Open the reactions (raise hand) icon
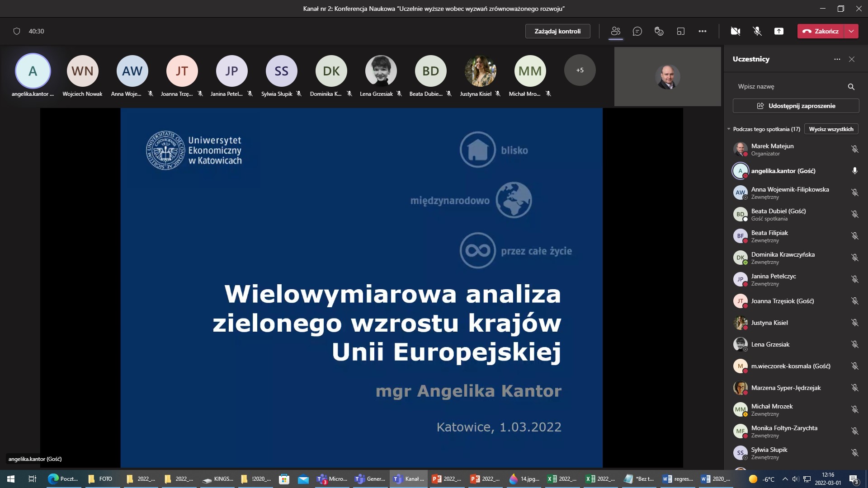Screen dimensions: 868x488 pos(659,31)
